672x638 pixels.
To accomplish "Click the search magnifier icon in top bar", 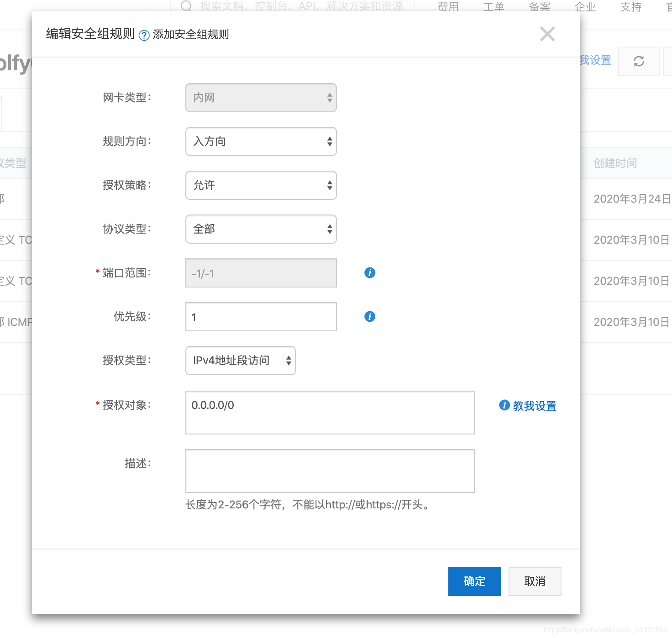I will coord(186,6).
